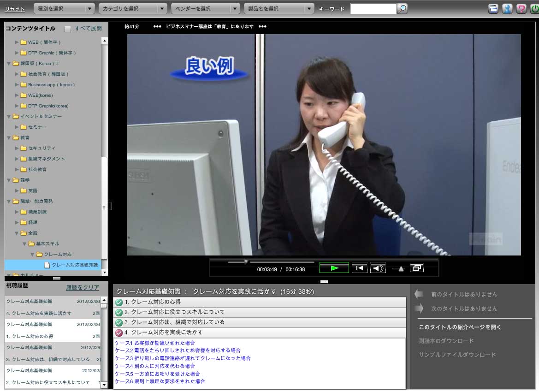Click folder icon of 英語
The image size is (539, 392).
24,190
